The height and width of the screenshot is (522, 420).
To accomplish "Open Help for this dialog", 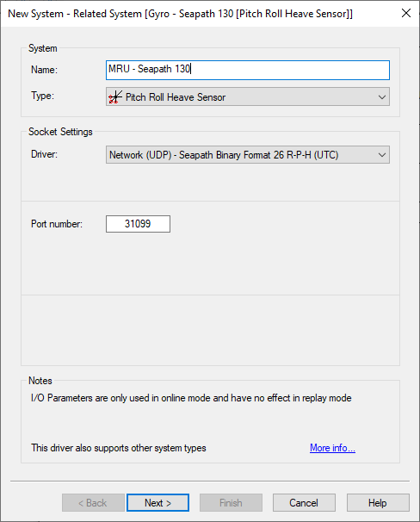I will pyautogui.click(x=378, y=503).
